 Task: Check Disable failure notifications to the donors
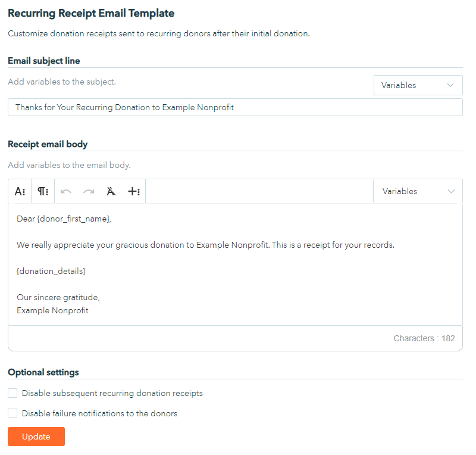(x=12, y=413)
